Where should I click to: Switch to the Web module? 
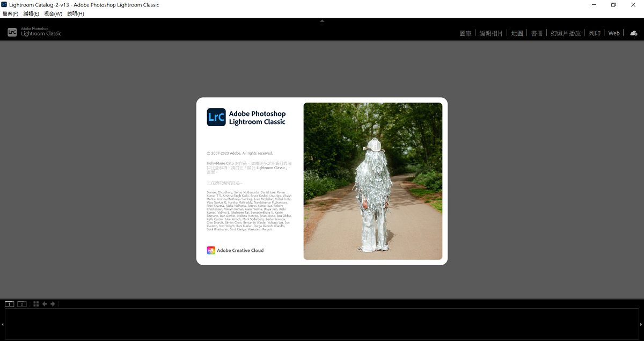(614, 33)
